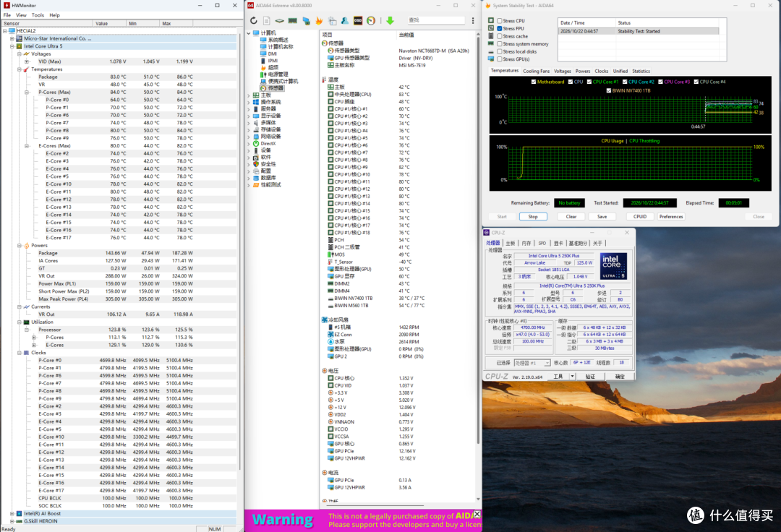Click the AIDA64 refresh toolbar icon
Viewport: 781px width, 532px height.
[x=254, y=20]
